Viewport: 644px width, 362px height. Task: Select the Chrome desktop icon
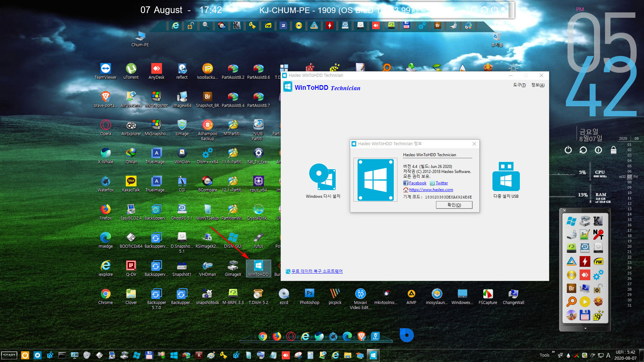pos(105,297)
